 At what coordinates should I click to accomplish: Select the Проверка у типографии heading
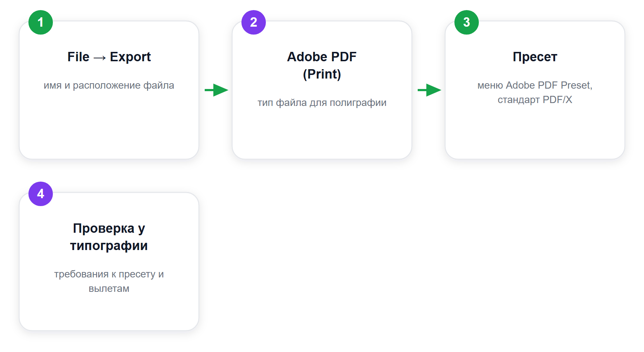tap(109, 237)
